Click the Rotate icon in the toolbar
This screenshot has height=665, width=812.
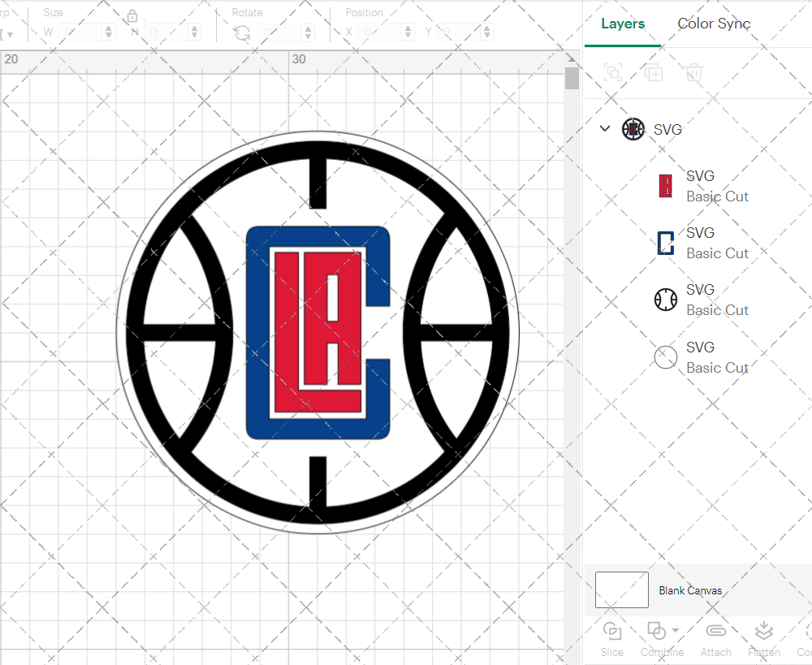[x=242, y=32]
